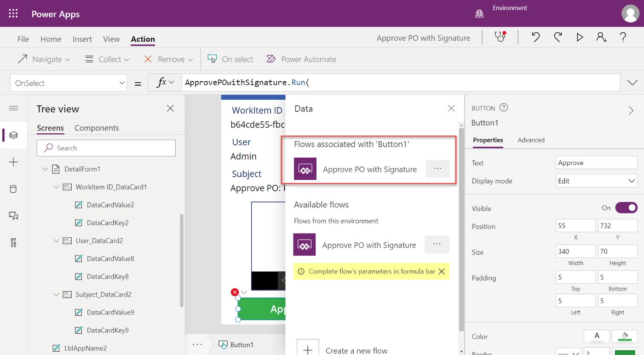644x355 pixels.
Task: Collapse the properties pane chevron
Action: pos(631,110)
